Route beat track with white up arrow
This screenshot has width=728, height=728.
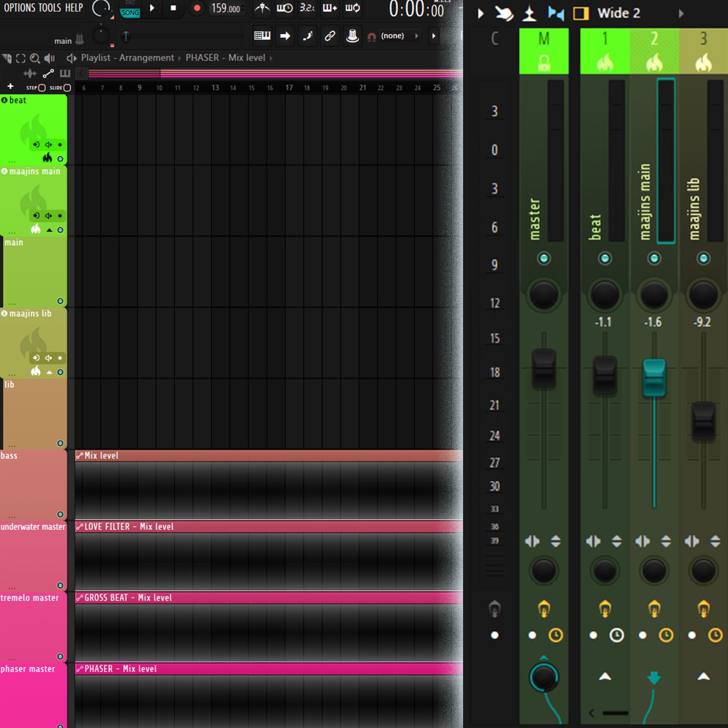(605, 677)
